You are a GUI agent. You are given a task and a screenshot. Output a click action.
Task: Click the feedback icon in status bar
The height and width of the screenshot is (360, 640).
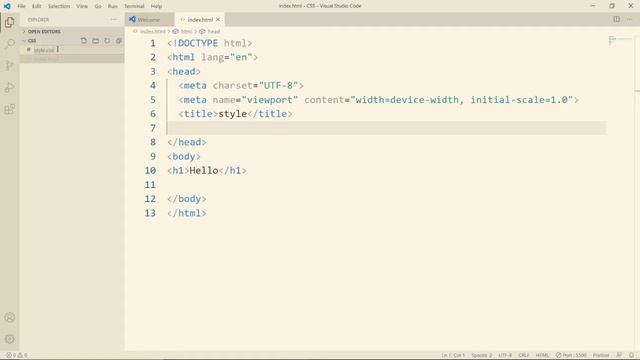tap(619, 355)
